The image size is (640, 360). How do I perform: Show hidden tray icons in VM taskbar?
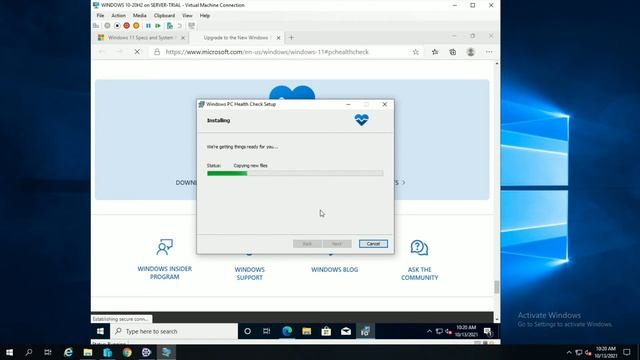(x=429, y=331)
